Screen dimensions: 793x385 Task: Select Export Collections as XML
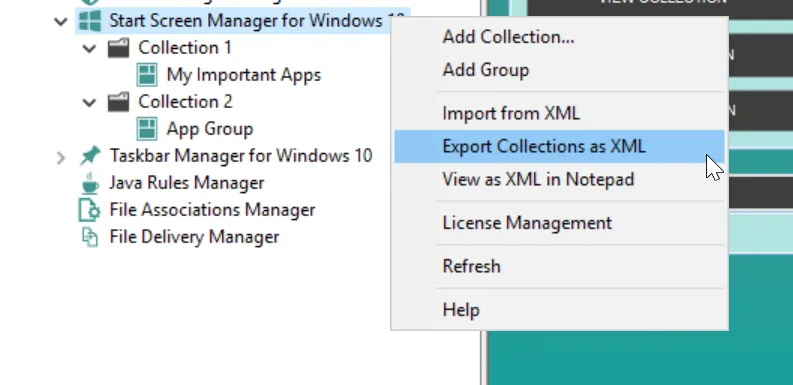coord(559,147)
